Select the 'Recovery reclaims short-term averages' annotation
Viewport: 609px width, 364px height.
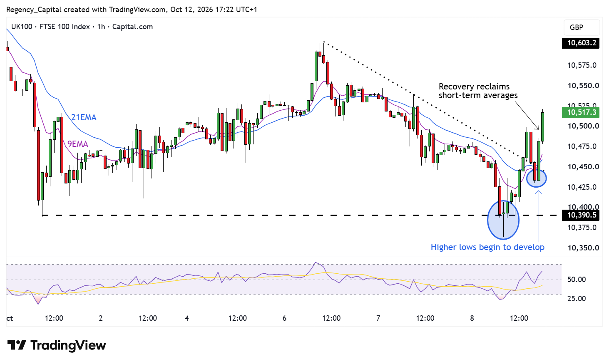click(x=478, y=91)
